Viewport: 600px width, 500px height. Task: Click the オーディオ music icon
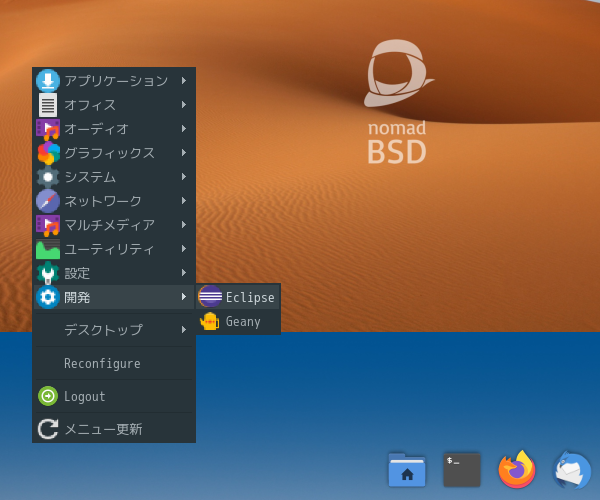click(x=48, y=129)
